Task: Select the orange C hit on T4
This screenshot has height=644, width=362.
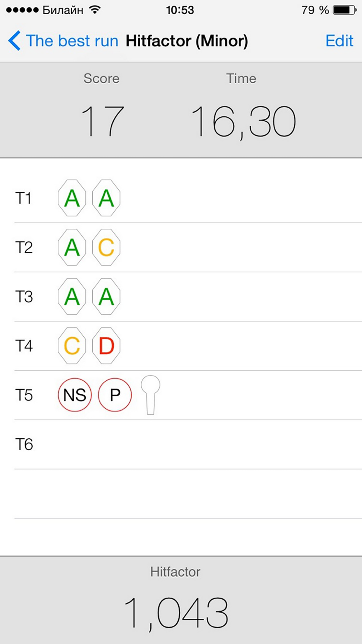Action: 72,346
